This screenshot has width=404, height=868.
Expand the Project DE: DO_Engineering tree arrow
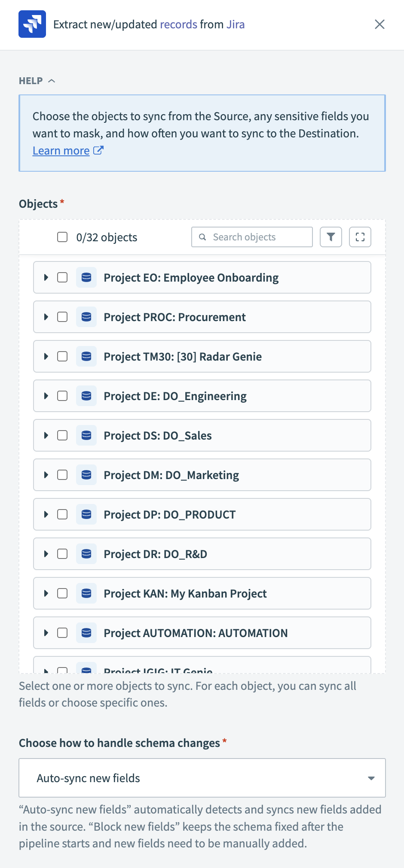coord(46,396)
